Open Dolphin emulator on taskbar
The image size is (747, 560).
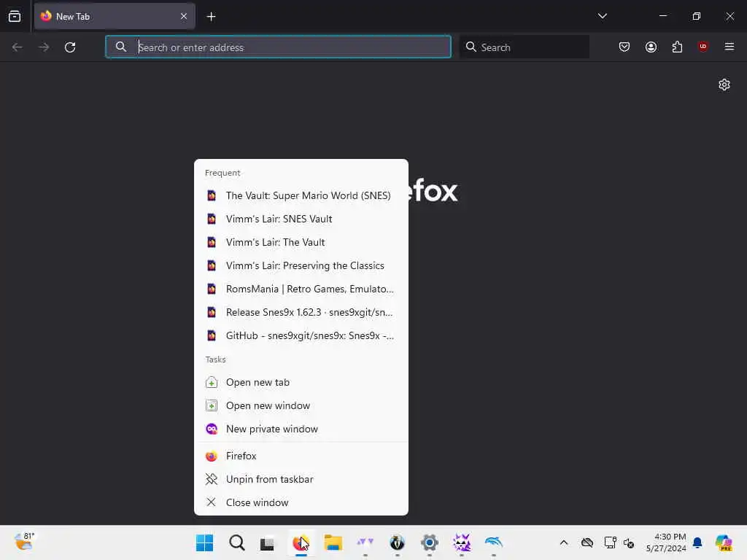[x=494, y=542]
